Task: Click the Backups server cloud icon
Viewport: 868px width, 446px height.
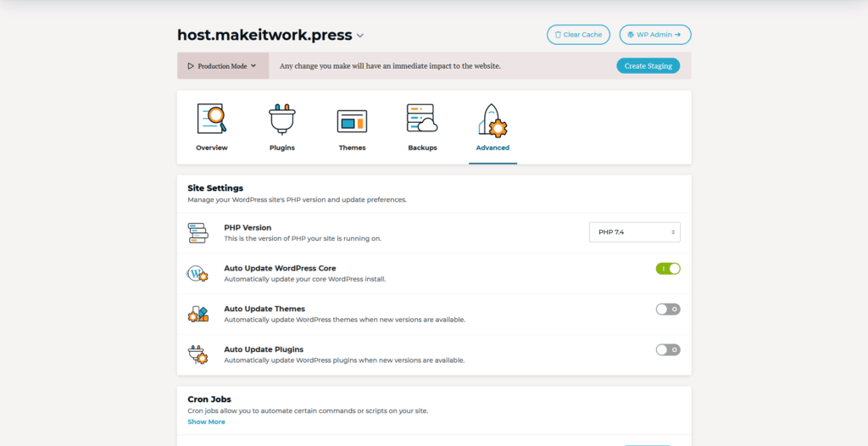Action: click(422, 118)
